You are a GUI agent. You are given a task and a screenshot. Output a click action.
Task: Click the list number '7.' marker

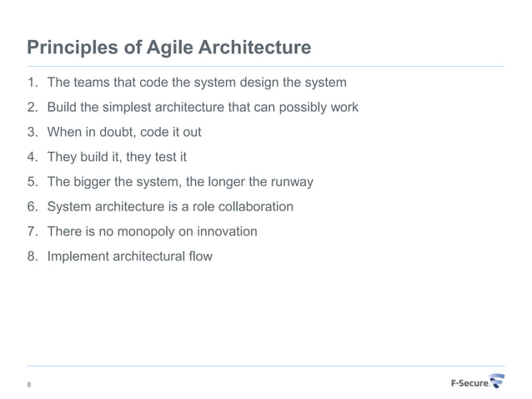click(33, 231)
